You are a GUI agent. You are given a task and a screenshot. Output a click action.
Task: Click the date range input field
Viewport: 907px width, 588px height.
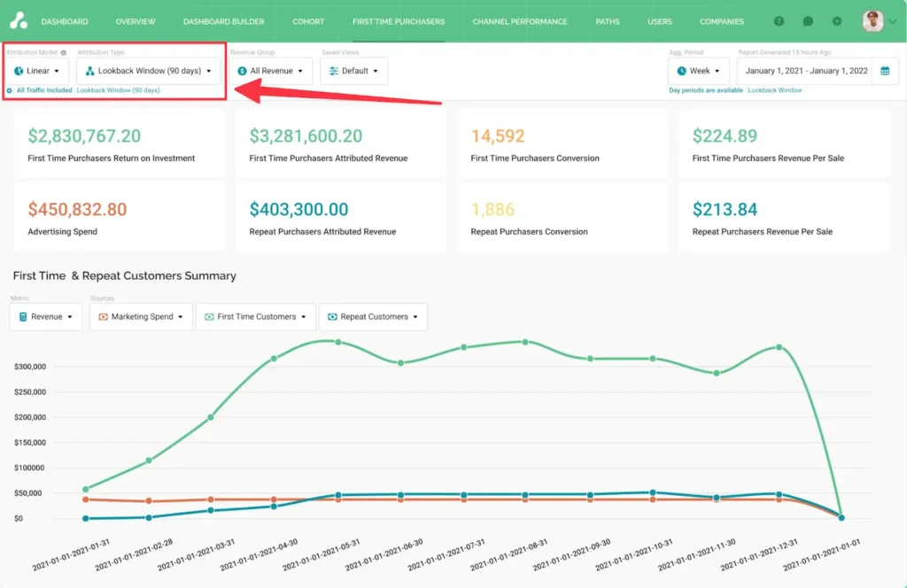(805, 71)
